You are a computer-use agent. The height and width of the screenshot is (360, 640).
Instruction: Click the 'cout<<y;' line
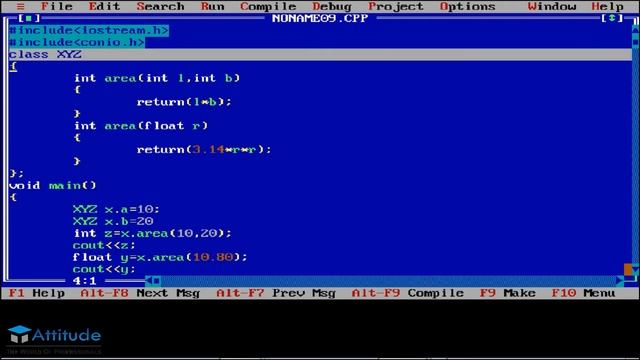tap(104, 269)
